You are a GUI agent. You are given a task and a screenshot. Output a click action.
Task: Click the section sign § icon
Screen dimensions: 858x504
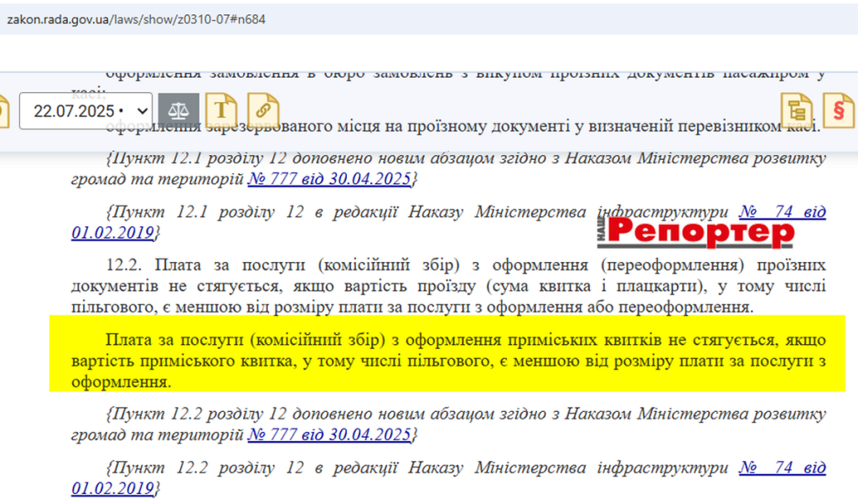[838, 111]
